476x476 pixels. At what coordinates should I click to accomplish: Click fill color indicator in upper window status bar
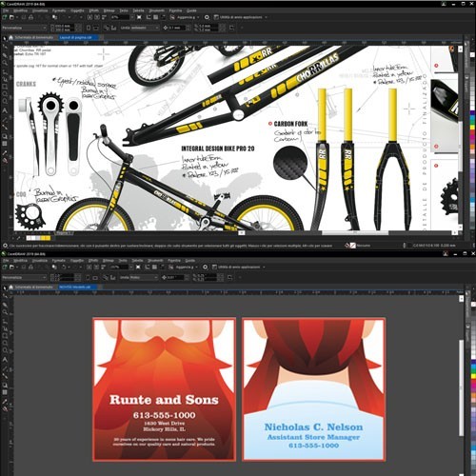point(352,246)
